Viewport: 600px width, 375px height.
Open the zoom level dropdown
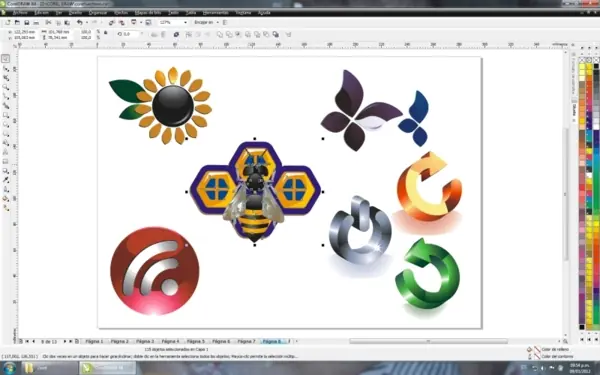pos(186,23)
